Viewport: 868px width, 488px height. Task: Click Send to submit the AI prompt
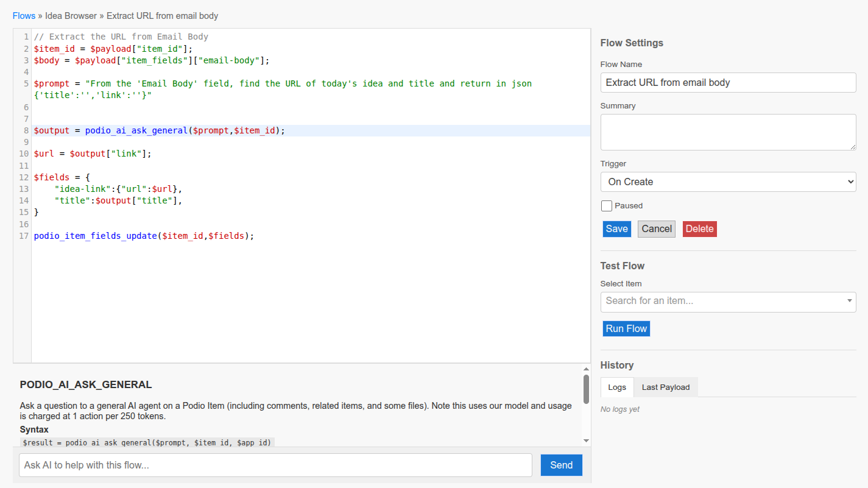[x=561, y=465]
